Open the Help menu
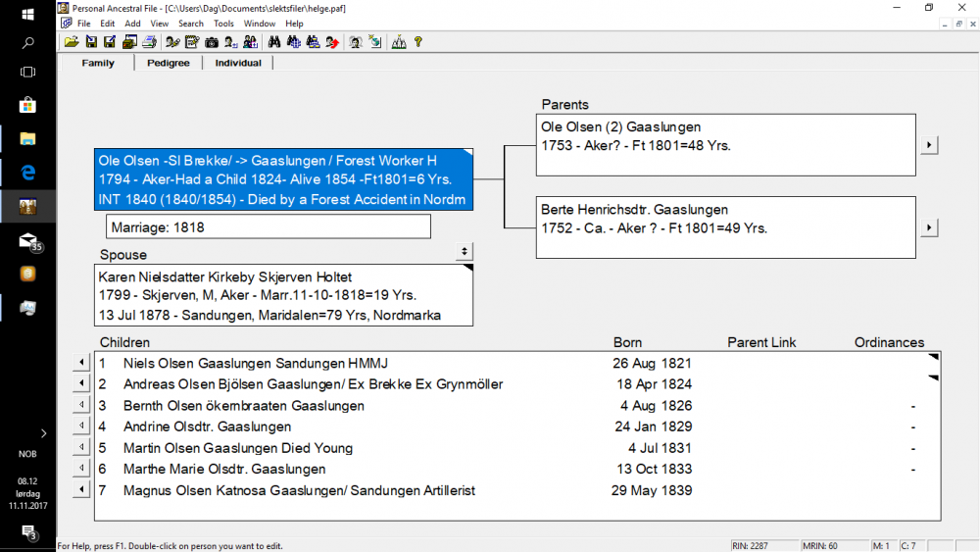 point(294,24)
